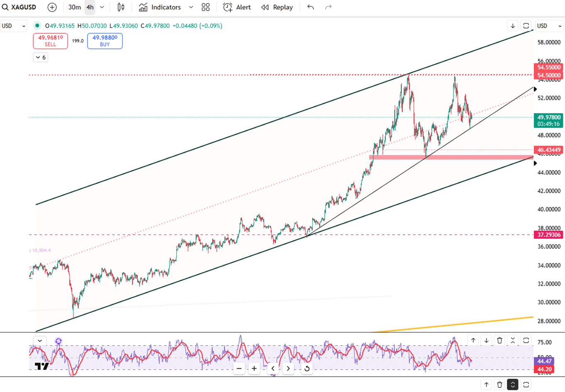The width and height of the screenshot is (565, 392).
Task: Click the SELL button at 49.9681
Action: tap(50, 41)
